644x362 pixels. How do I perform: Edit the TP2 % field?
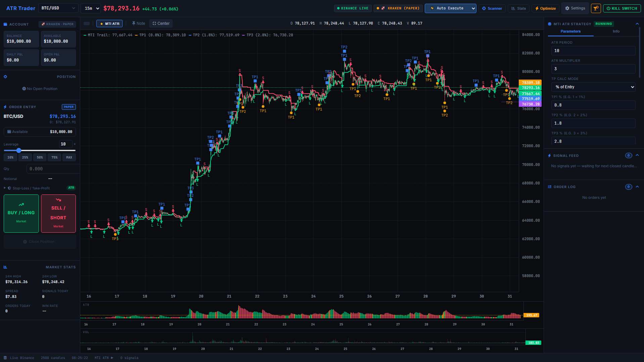[593, 123]
